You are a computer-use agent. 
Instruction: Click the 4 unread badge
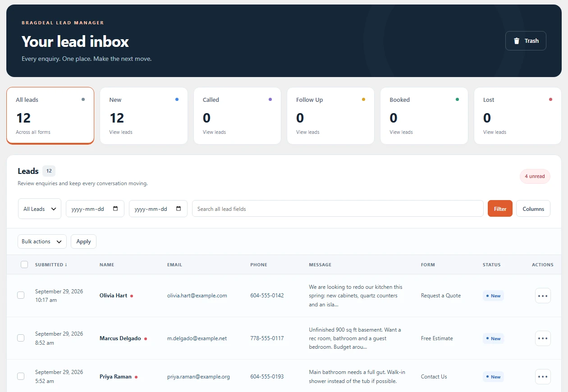pyautogui.click(x=535, y=176)
